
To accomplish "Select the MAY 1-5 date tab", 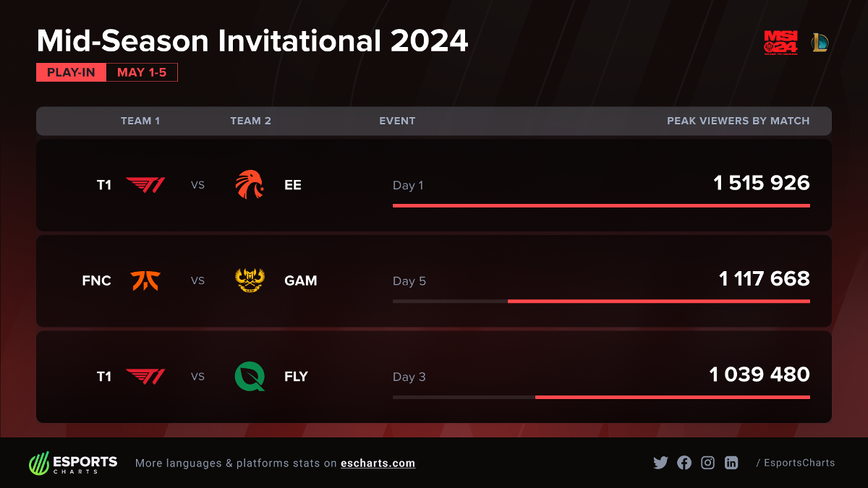I will [x=142, y=72].
